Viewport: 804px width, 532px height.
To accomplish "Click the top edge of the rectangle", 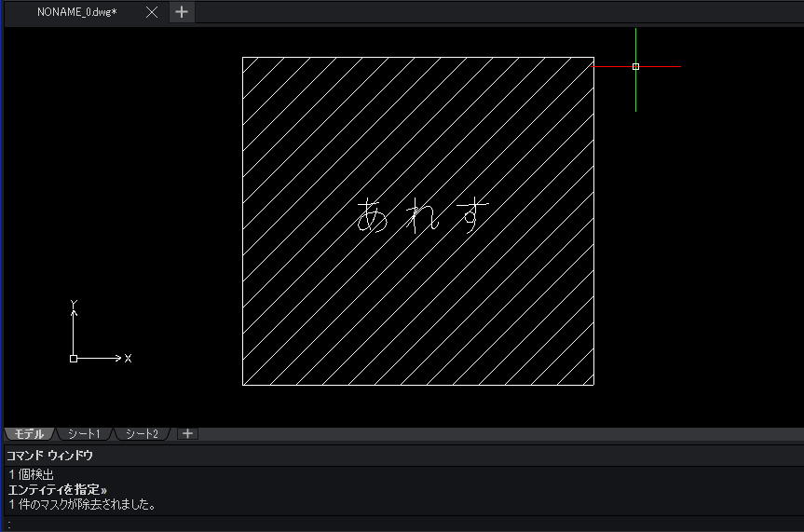I will pos(418,57).
